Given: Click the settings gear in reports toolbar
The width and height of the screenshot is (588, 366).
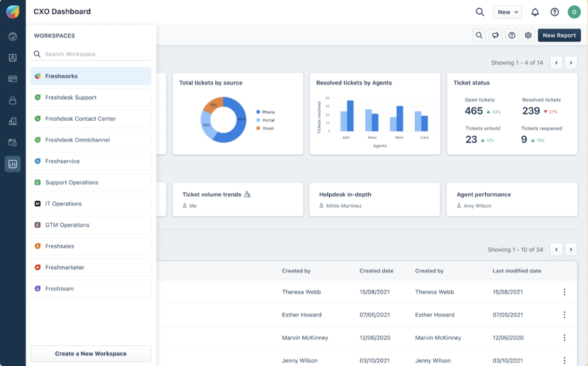Looking at the screenshot, I should (528, 35).
